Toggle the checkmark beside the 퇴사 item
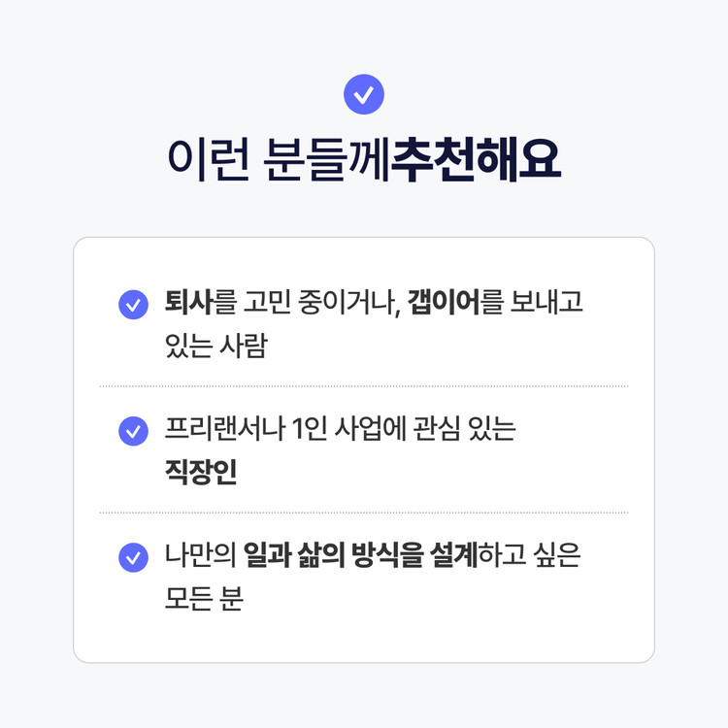This screenshot has width=728, height=728. click(132, 305)
